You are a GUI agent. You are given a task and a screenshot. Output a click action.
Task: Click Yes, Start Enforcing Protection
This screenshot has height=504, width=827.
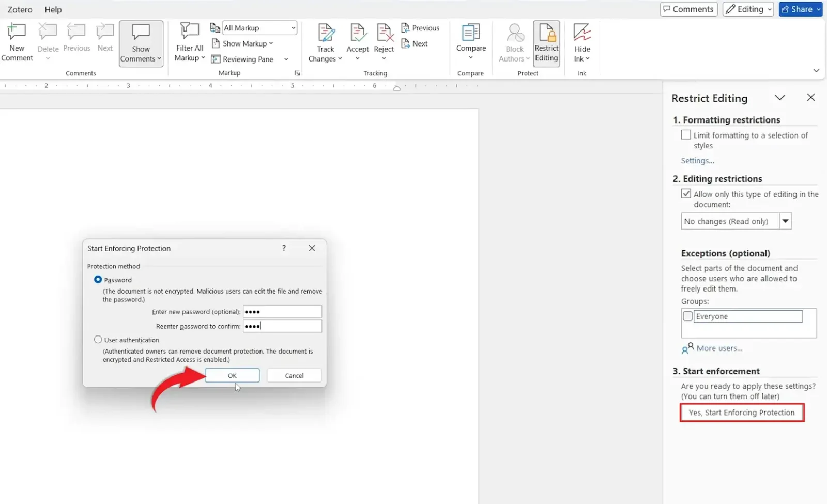(x=742, y=413)
